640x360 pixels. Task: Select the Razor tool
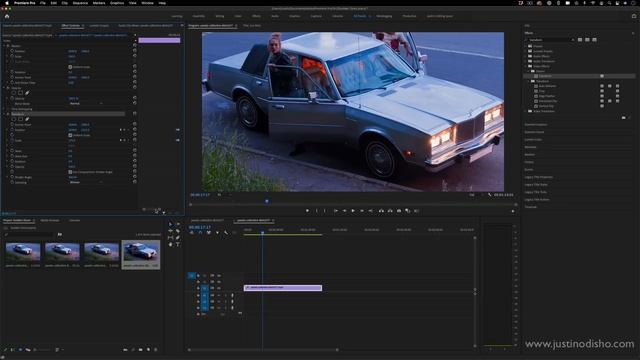click(178, 231)
